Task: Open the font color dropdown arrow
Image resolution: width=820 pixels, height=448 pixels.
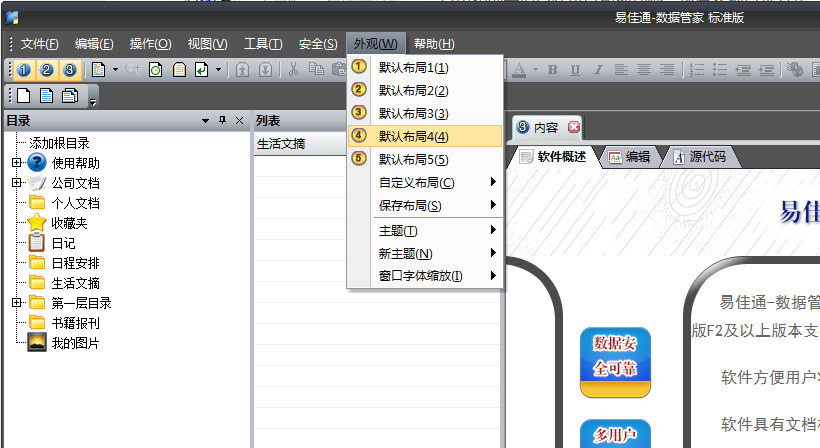Action: pyautogui.click(x=535, y=70)
